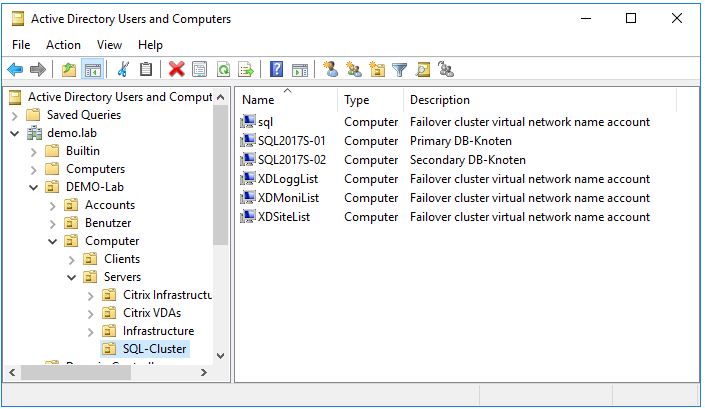Viewport: 705px width, 409px height.
Task: Click the Refresh toolbar icon
Action: pos(223,69)
